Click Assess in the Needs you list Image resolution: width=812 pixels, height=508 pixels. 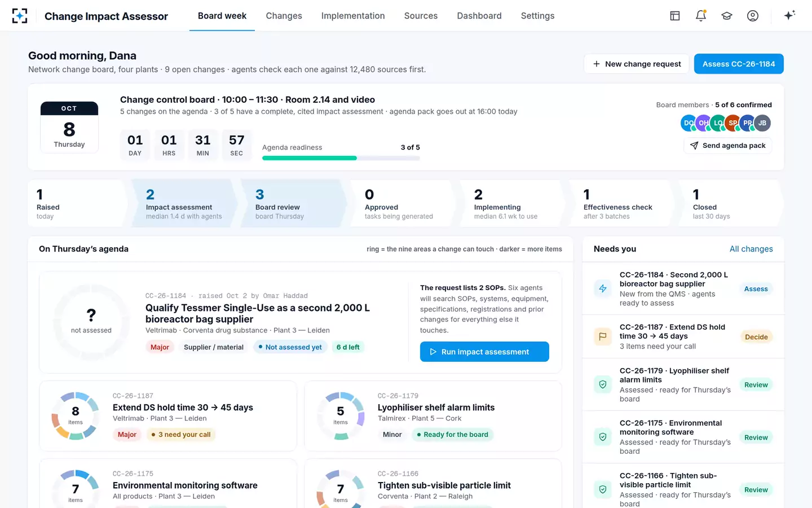pyautogui.click(x=756, y=289)
